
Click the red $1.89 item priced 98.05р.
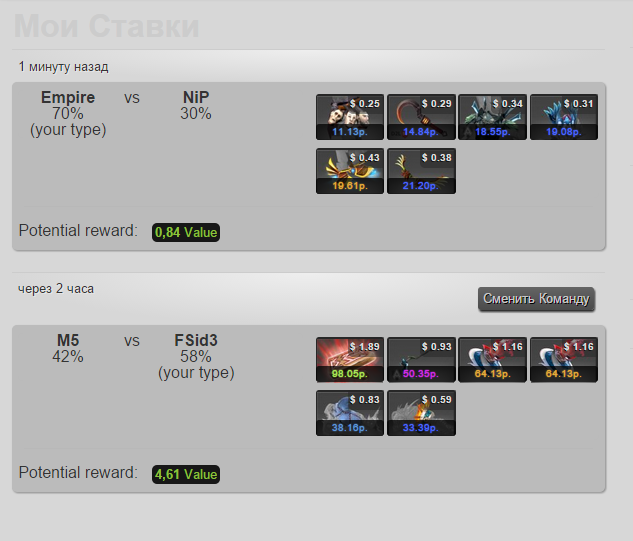pos(350,360)
